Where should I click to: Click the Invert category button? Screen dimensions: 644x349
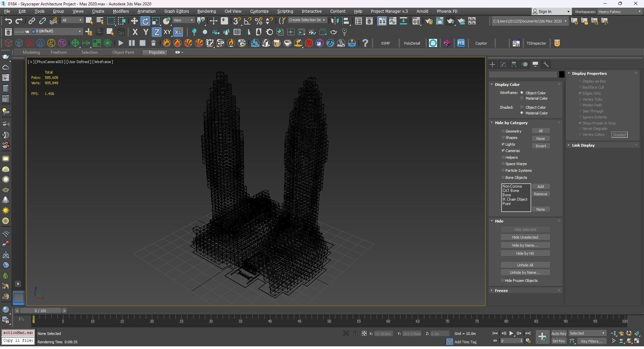coord(541,146)
